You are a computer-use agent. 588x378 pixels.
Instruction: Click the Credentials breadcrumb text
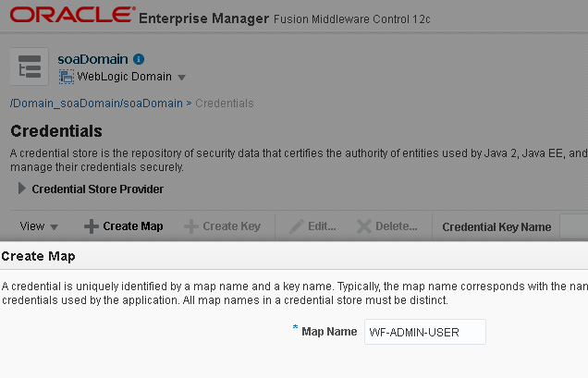(225, 104)
